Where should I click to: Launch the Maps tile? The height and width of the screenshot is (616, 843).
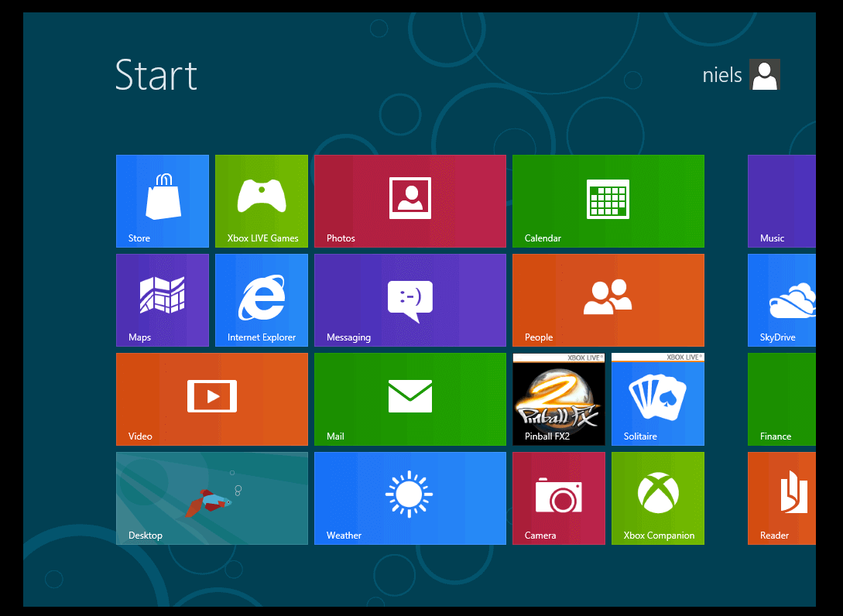[x=163, y=300]
